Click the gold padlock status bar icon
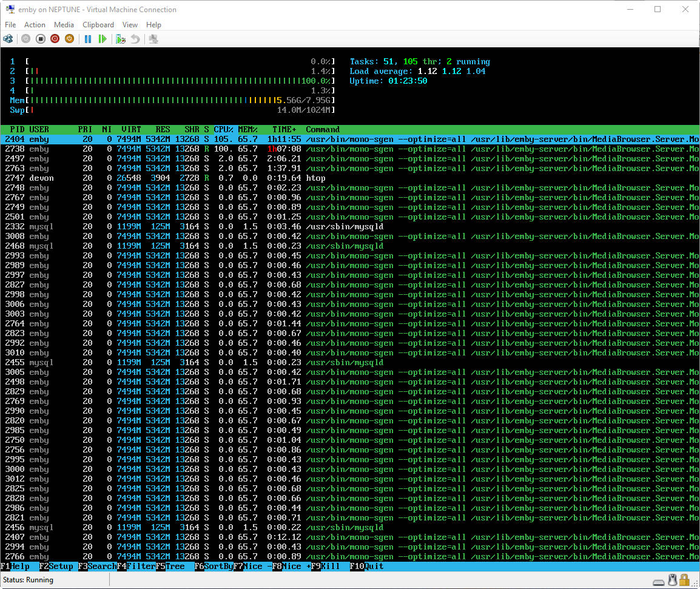 [684, 580]
